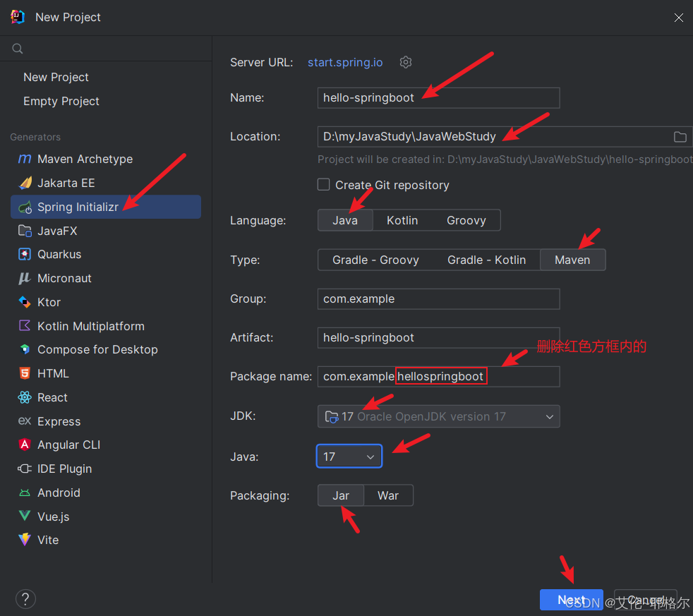Viewport: 693px width, 616px height.
Task: Click the Compose for Desktop icon
Action: (x=25, y=349)
